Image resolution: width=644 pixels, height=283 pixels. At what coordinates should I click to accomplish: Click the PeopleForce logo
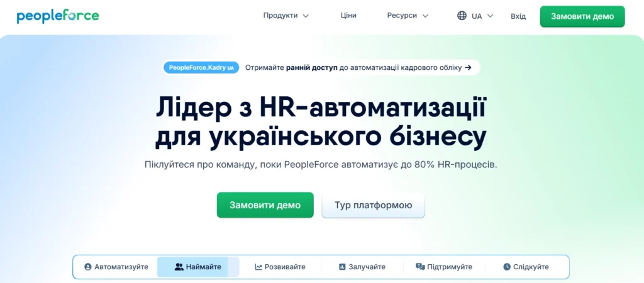(58, 16)
